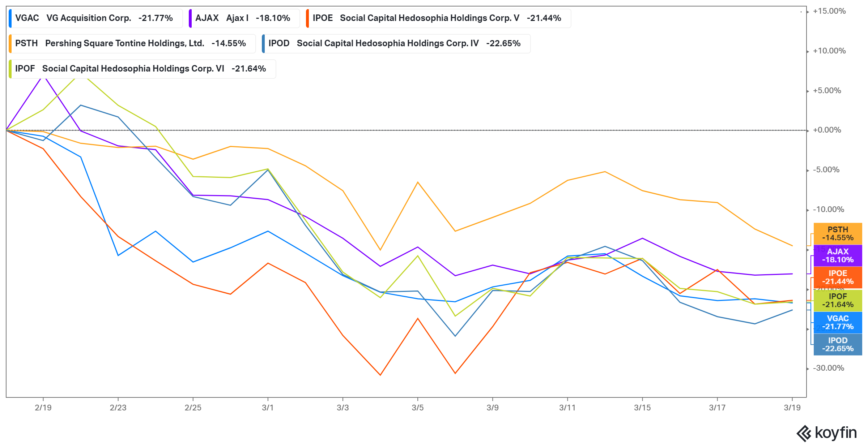Screen dimensions: 868x448
Task: Click the -22.65% value in IPOD legend
Action: (503, 43)
